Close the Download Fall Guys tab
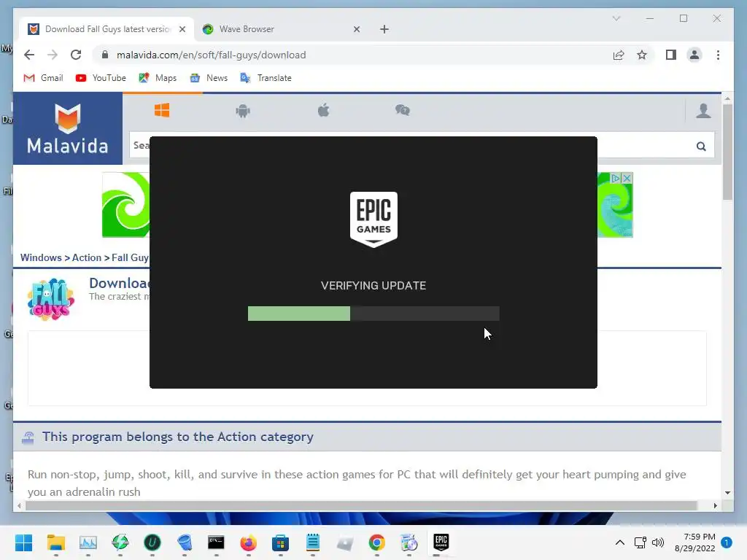Viewport: 747px width, 560px height. coord(182,29)
